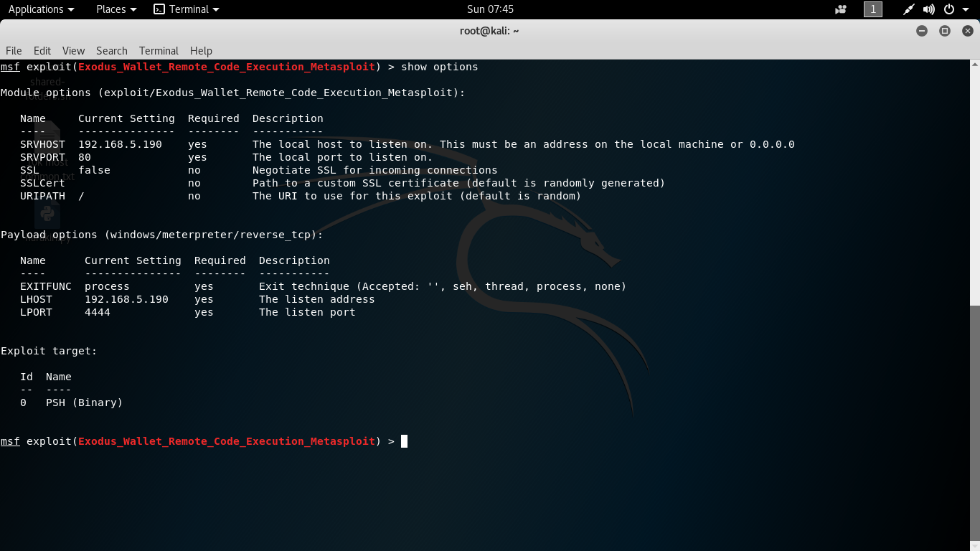Click the target Id value 0
The height and width of the screenshot is (551, 980).
tap(23, 402)
